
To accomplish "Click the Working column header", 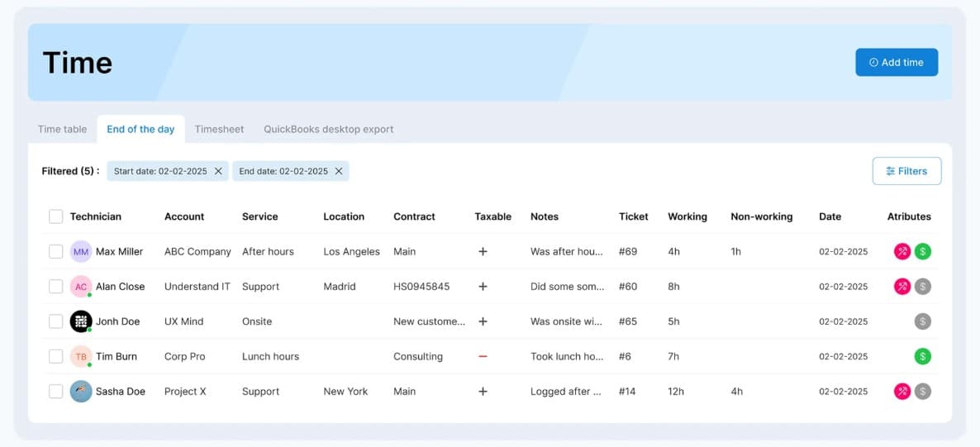I will tap(687, 216).
